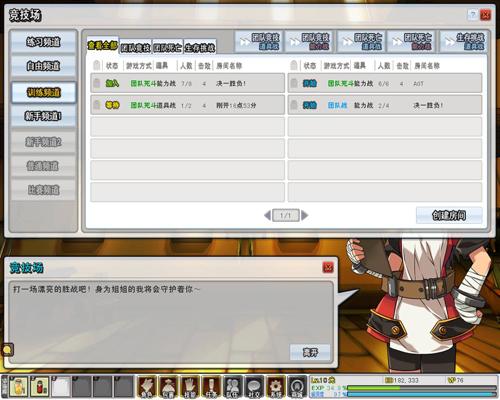The width and height of the screenshot is (500, 400).
Task: Open the gear system settings icon
Action: coord(275,387)
